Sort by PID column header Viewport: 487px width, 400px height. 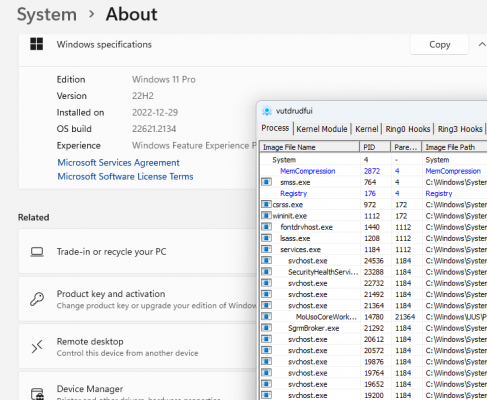tap(375, 147)
